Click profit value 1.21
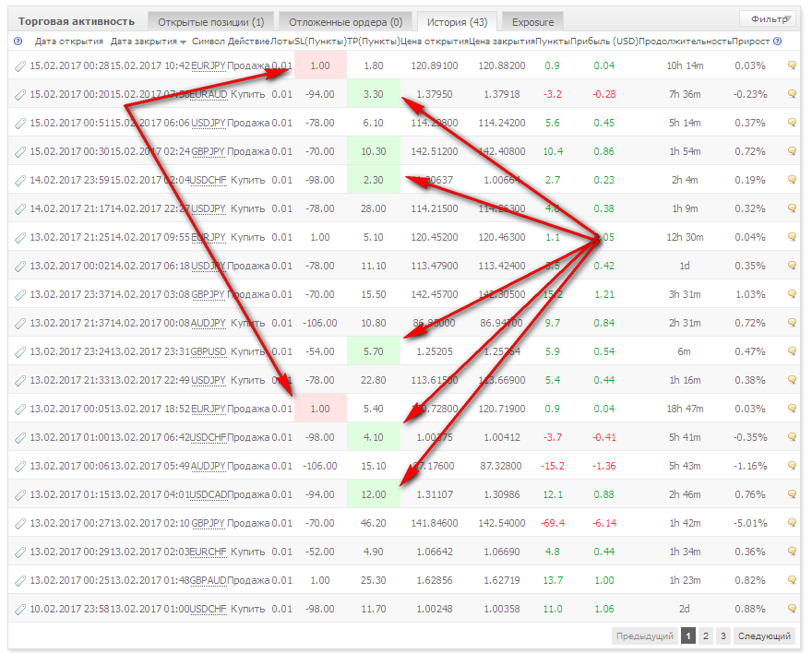The width and height of the screenshot is (812, 653). (x=603, y=294)
